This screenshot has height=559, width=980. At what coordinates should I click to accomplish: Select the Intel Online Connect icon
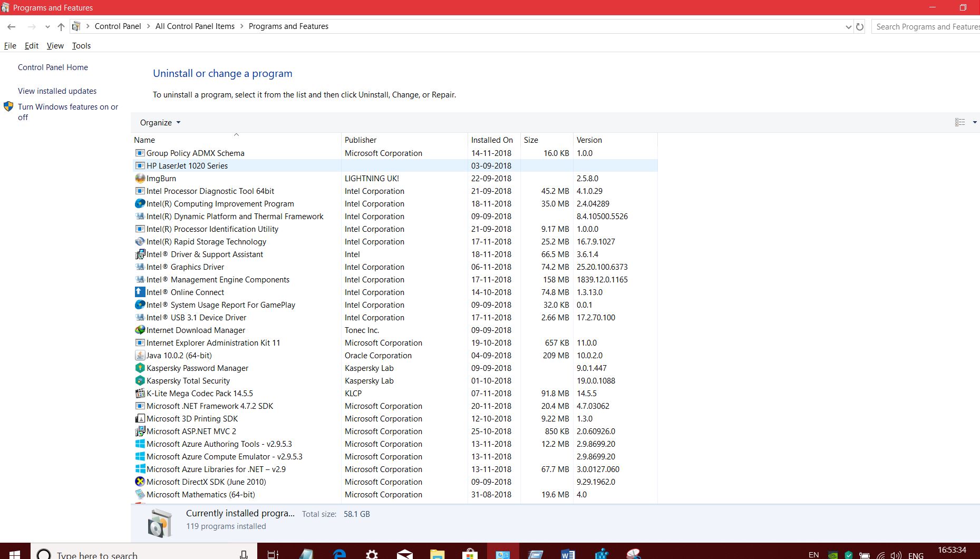(140, 292)
